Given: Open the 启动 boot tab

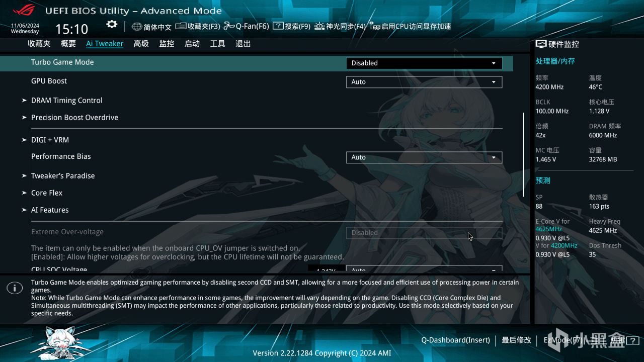Looking at the screenshot, I should [x=192, y=44].
